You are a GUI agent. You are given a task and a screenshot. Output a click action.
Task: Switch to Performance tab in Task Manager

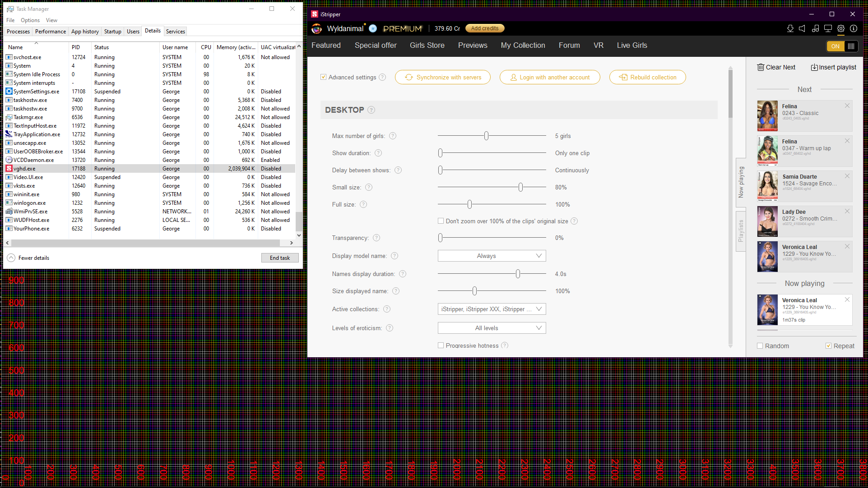[x=50, y=31]
